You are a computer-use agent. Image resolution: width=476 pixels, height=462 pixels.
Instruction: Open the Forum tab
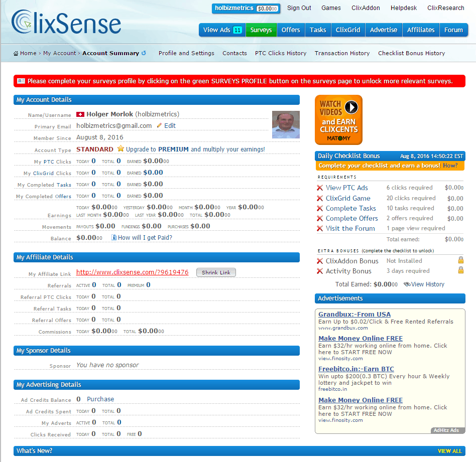tap(453, 30)
